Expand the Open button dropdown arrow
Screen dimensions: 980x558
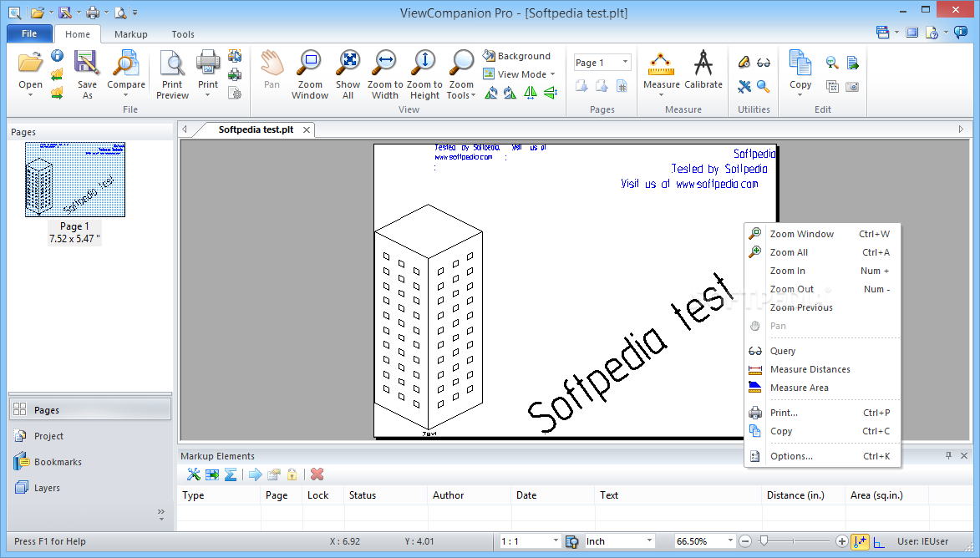coord(30,95)
